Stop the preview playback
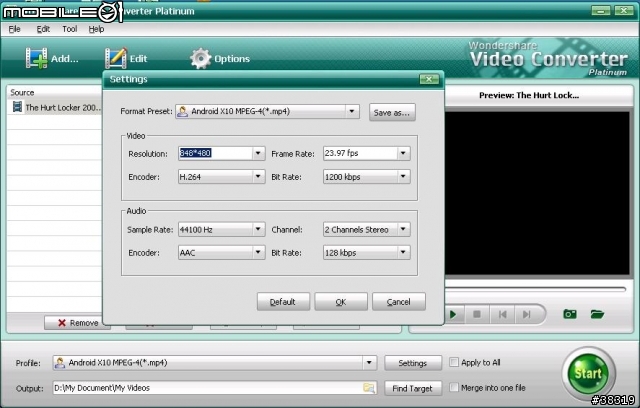Image resolution: width=640 pixels, height=408 pixels. click(x=476, y=314)
